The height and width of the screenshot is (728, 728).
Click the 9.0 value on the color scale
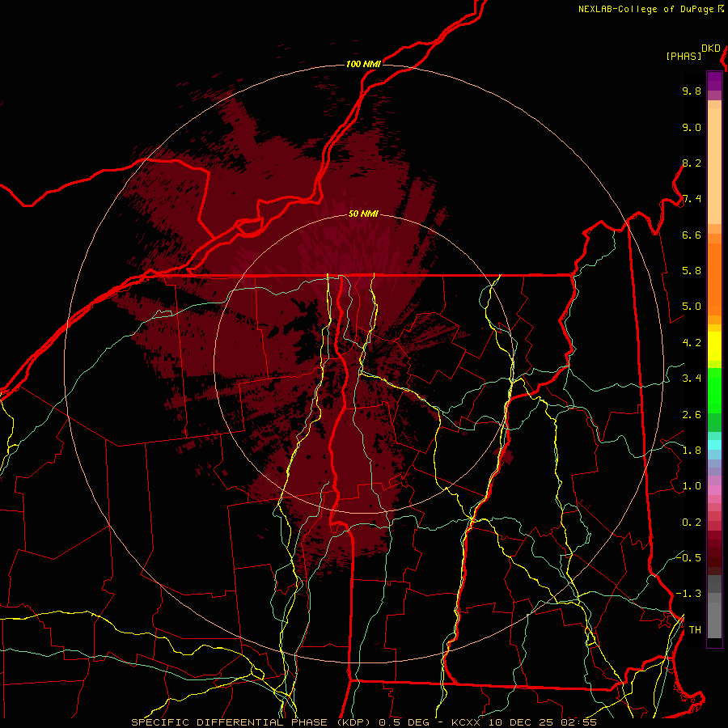pyautogui.click(x=692, y=127)
